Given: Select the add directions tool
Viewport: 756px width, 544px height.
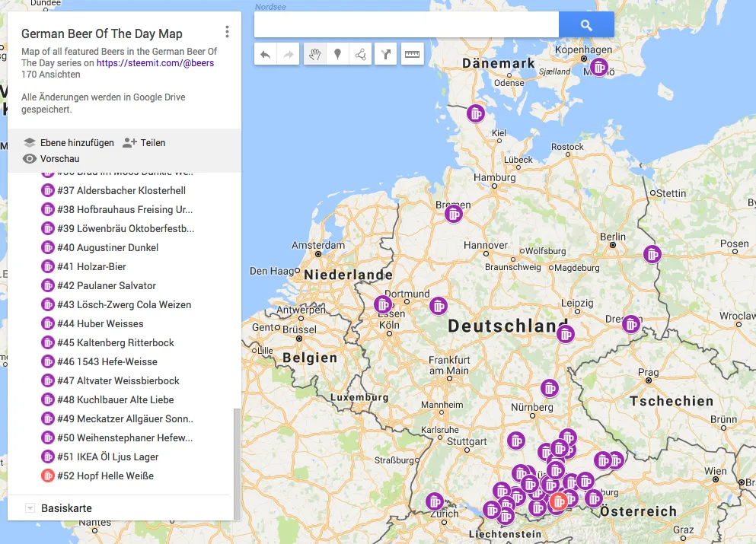Looking at the screenshot, I should pos(386,55).
